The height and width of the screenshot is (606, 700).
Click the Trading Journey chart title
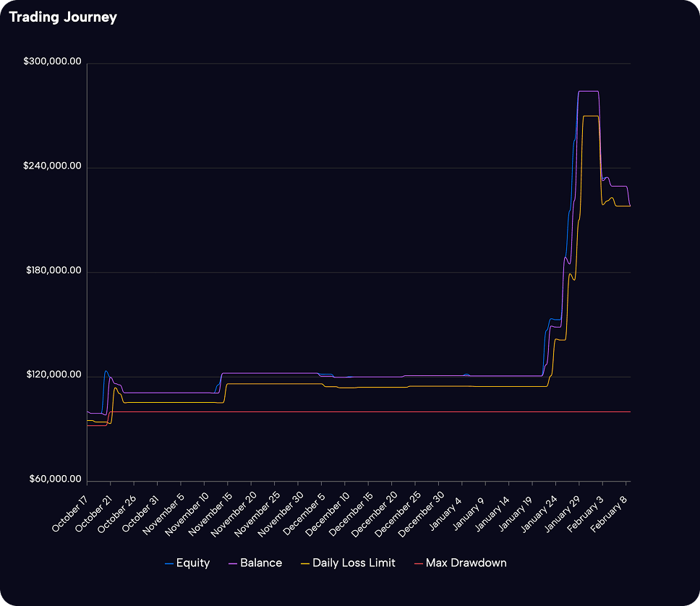click(x=63, y=17)
